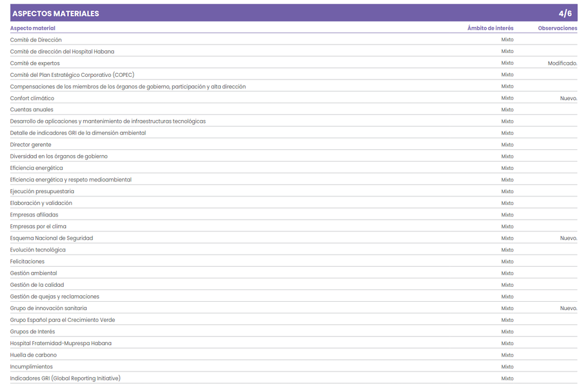Click 'Mixto' in the Incumplimientos row
Screen dimensions: 588x387
[x=507, y=366]
